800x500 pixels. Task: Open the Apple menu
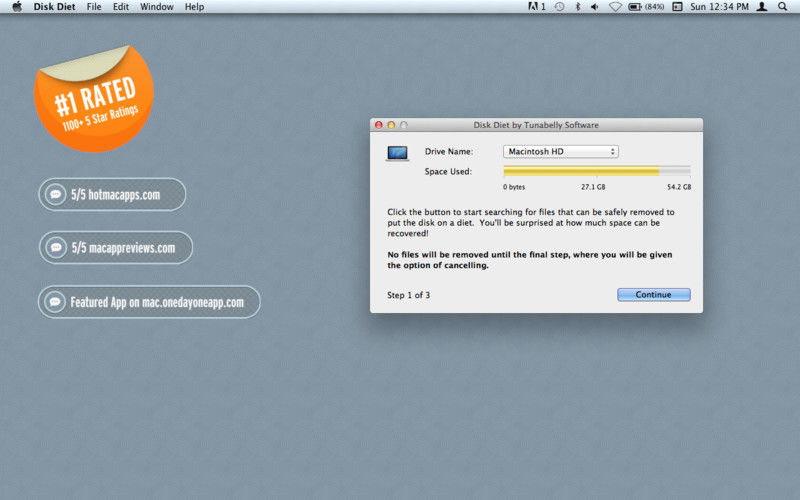(17, 7)
